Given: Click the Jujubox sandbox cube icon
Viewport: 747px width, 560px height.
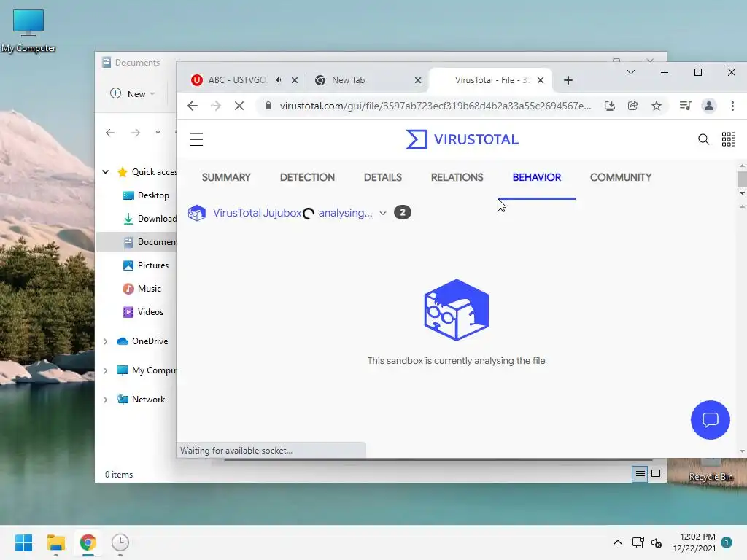Looking at the screenshot, I should (x=197, y=213).
